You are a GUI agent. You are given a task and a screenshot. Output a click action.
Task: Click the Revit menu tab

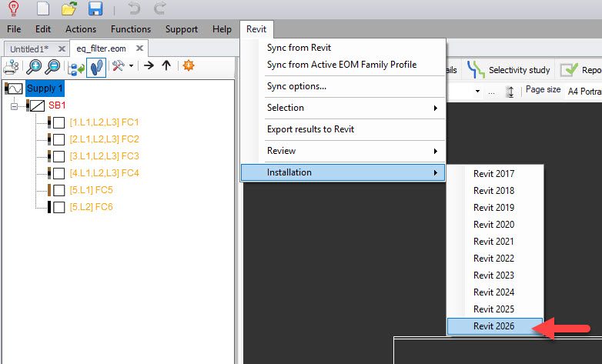(256, 29)
